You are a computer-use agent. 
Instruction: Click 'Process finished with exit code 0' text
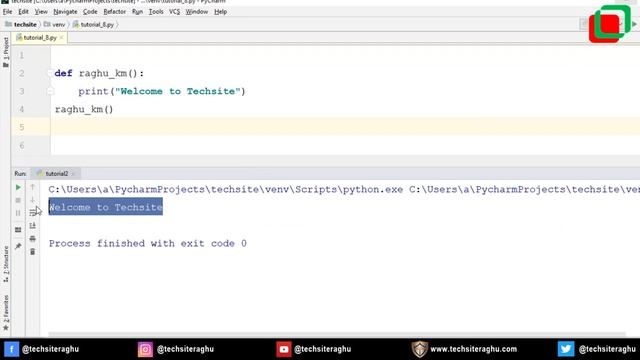pyautogui.click(x=148, y=243)
